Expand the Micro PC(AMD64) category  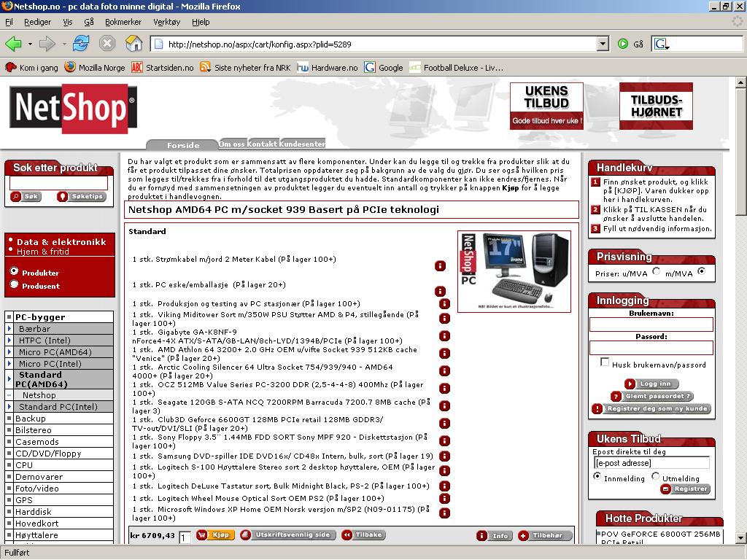(x=9, y=352)
